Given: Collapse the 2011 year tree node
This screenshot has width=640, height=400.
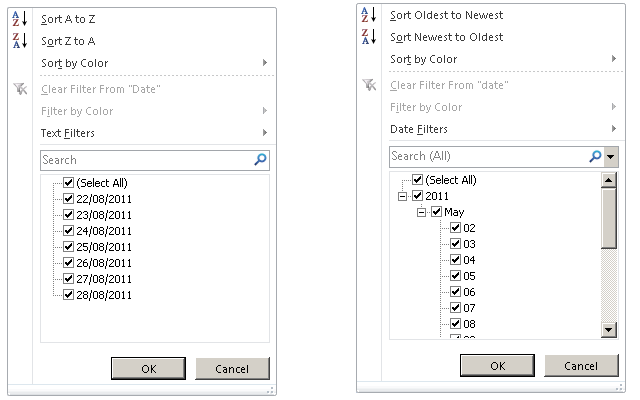Looking at the screenshot, I should pyautogui.click(x=402, y=196).
